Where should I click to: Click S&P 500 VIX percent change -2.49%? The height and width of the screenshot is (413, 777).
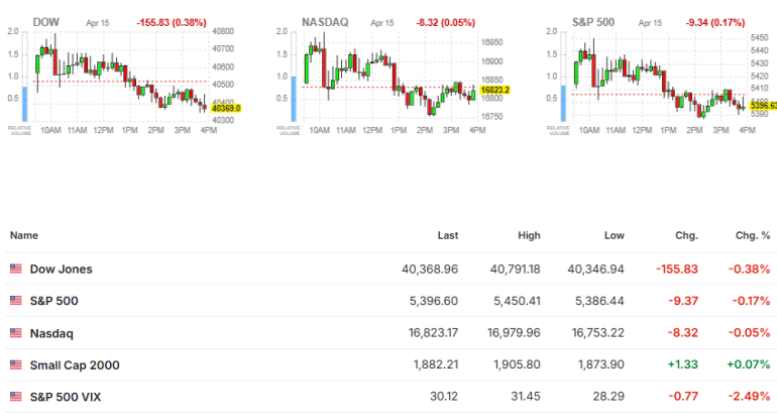pyautogui.click(x=749, y=397)
